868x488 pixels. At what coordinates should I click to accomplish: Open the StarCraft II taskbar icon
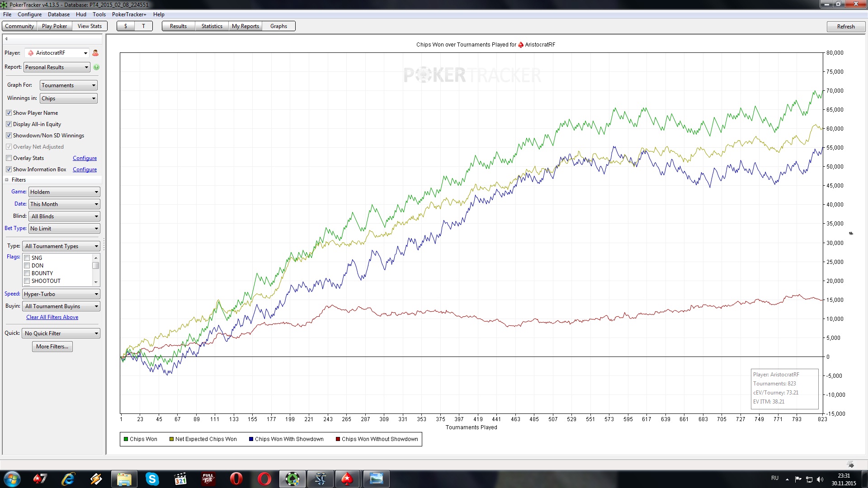click(320, 479)
